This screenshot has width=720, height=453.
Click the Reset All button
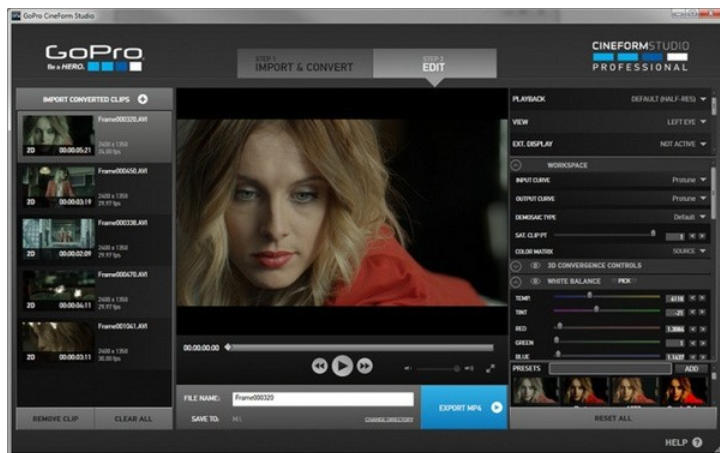tap(612, 418)
